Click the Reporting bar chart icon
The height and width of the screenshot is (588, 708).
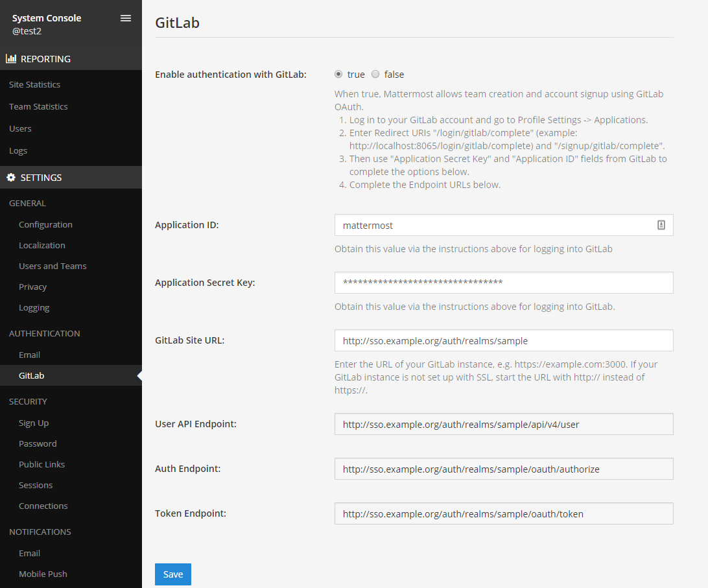pyautogui.click(x=11, y=59)
